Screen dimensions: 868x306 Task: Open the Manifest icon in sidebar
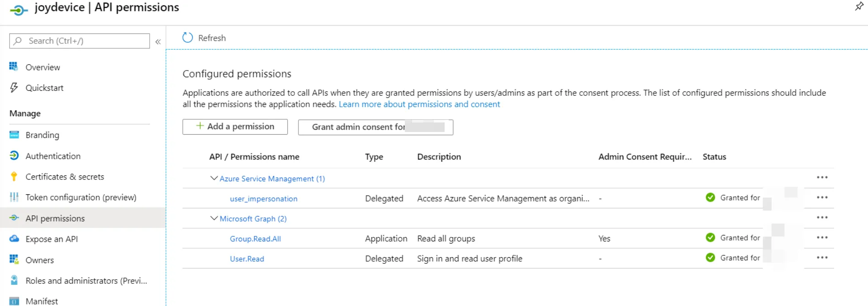pos(14,301)
